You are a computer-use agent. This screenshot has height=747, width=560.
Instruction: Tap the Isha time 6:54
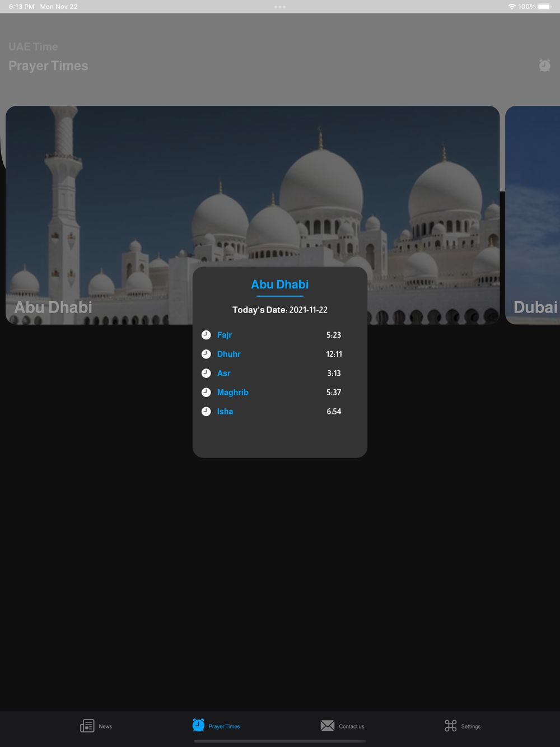(x=334, y=411)
